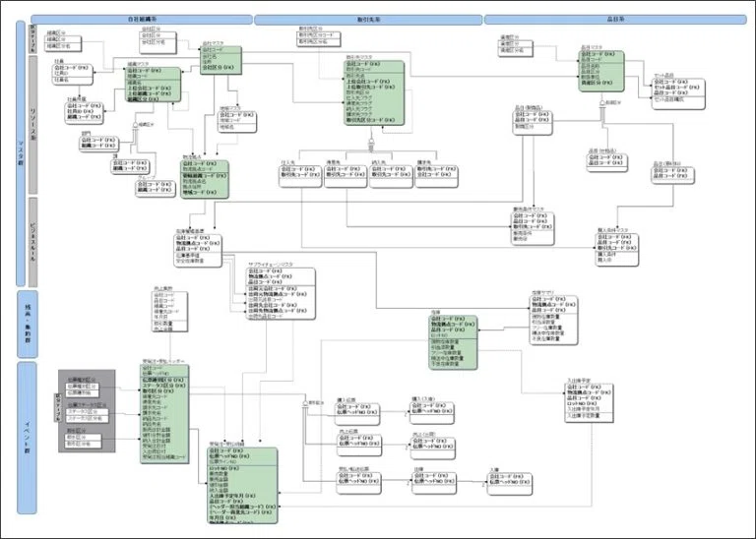Click the 品目 (製造品) entity box
Viewport: 756px width, 539px height.
coord(533,123)
